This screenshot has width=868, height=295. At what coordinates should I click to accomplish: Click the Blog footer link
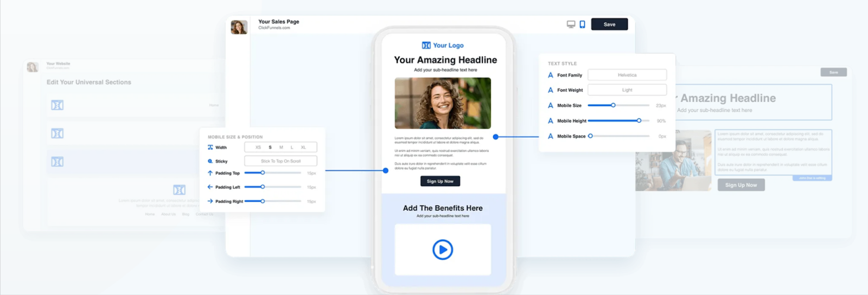(186, 214)
